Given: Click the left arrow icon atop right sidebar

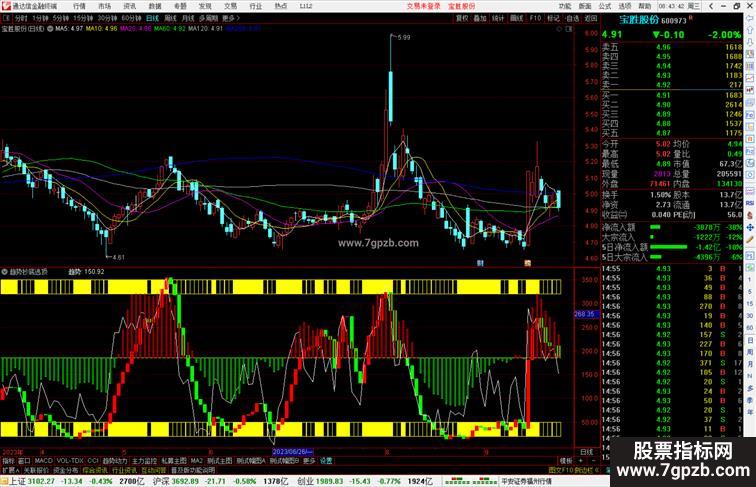Looking at the screenshot, I should click(750, 18).
